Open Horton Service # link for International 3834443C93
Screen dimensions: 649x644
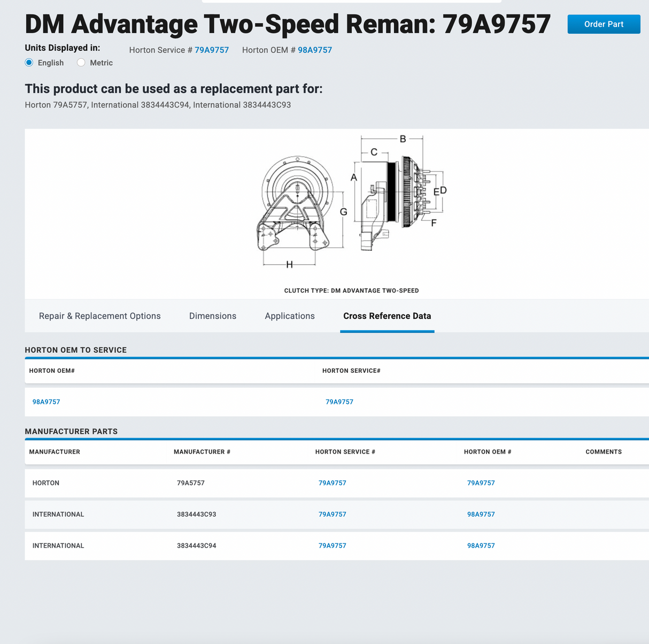click(332, 515)
